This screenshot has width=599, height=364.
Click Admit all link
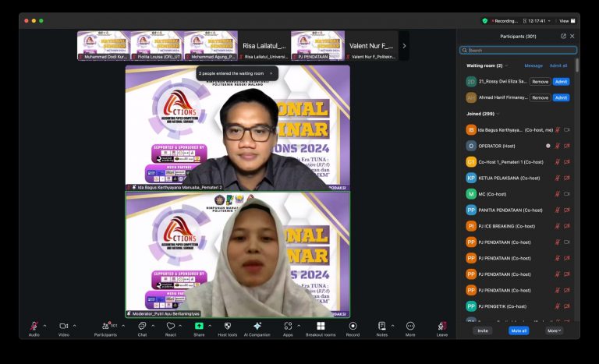[558, 65]
